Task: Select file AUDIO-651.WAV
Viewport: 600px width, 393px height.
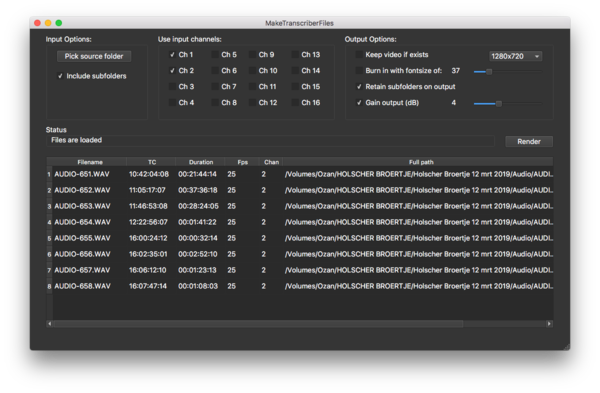Action: (82, 174)
